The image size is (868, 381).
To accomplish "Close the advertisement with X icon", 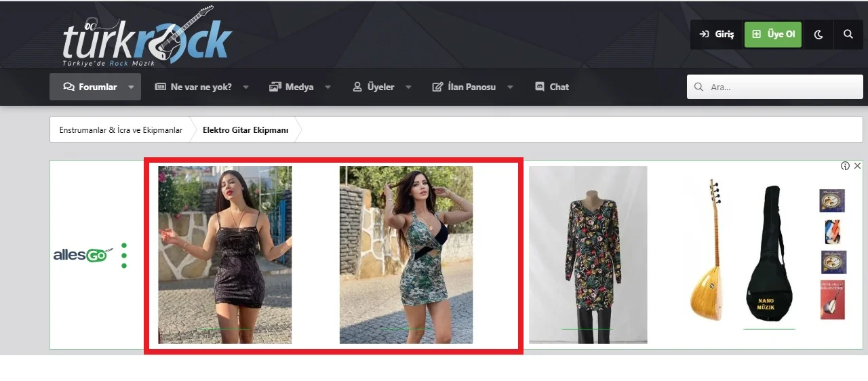I will (857, 166).
